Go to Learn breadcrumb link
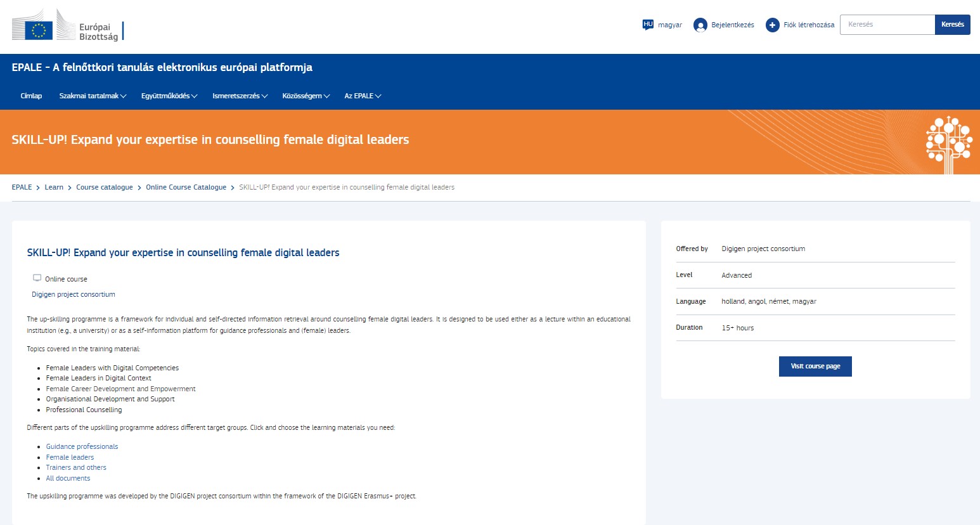 pos(54,187)
